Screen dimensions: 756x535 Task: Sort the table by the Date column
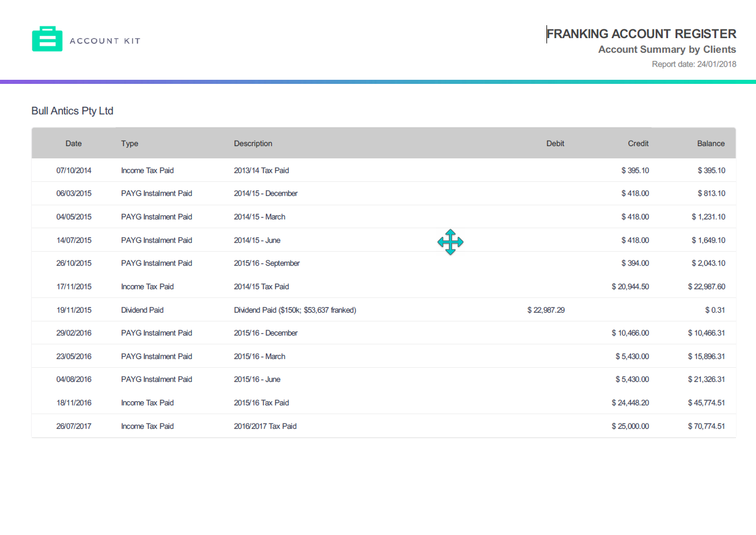click(73, 143)
